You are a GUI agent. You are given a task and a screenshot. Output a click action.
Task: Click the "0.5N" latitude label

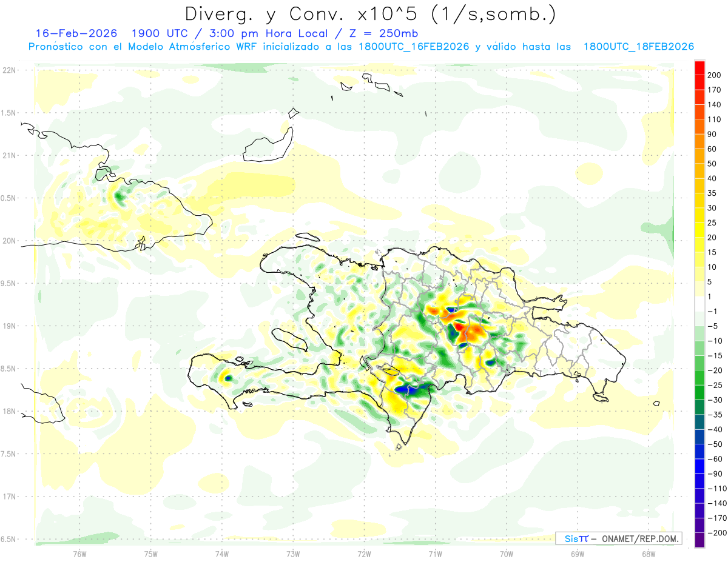click(8, 198)
